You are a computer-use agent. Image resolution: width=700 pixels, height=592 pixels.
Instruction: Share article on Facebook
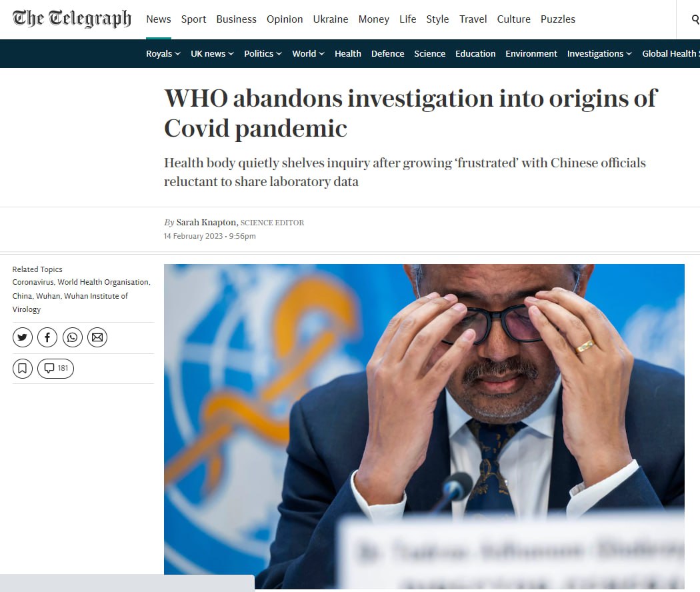(47, 337)
